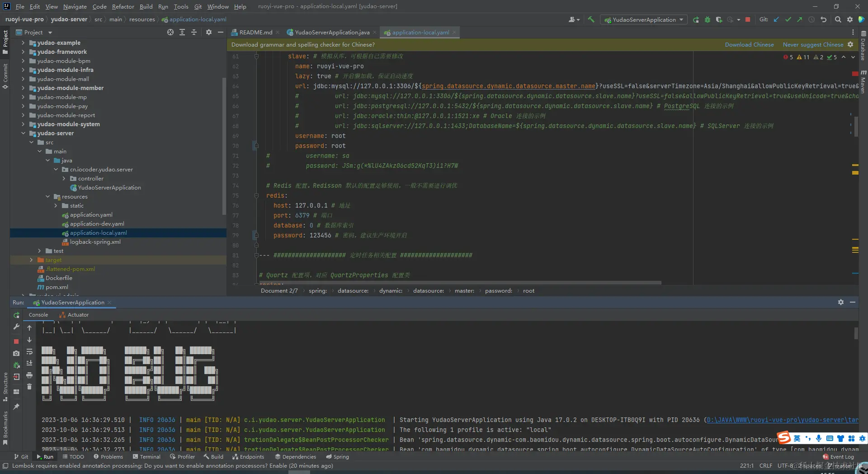Open application-dev.yaml in Project tree
Image resolution: width=868 pixels, height=474 pixels.
tap(97, 223)
